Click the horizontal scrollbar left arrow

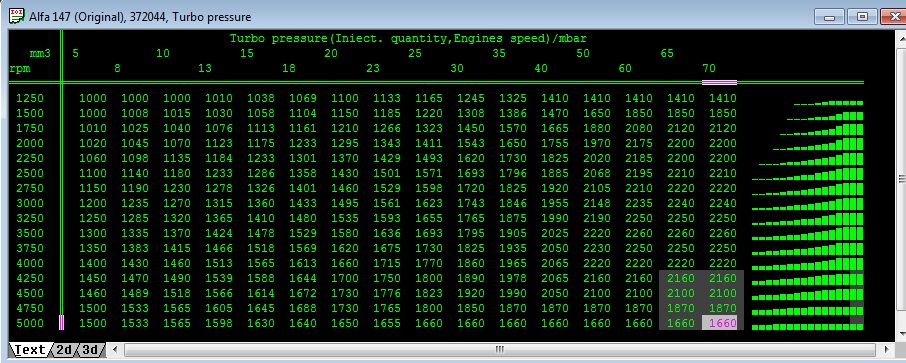tap(115, 350)
